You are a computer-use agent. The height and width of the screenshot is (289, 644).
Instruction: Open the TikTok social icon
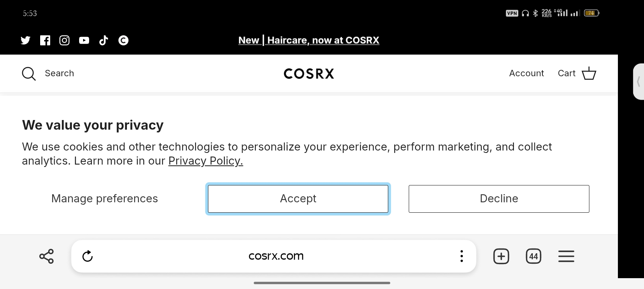click(104, 40)
